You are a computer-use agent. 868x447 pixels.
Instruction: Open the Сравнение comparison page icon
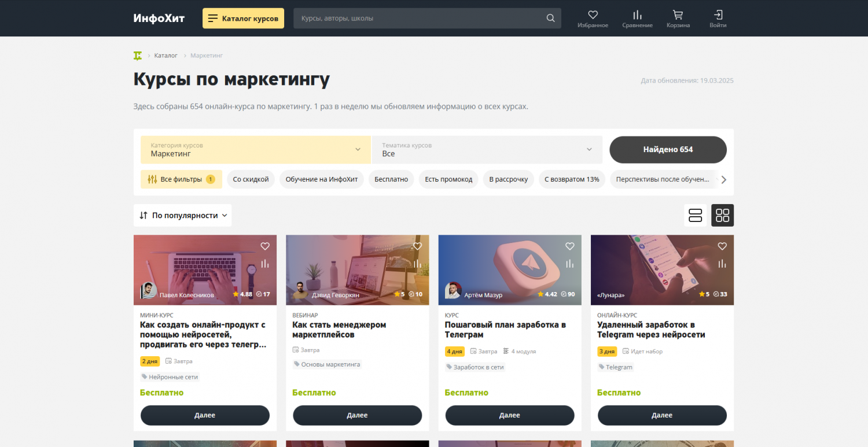637,18
